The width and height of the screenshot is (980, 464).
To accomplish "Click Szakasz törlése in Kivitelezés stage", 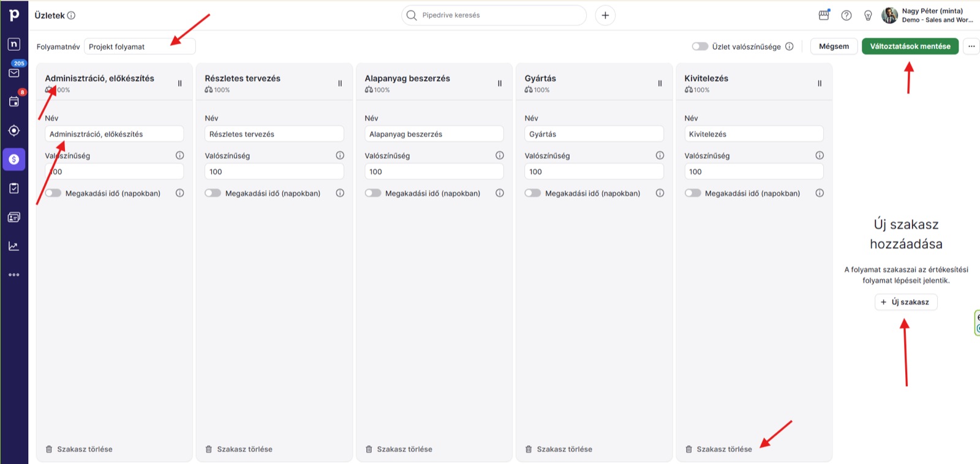I will tap(718, 449).
